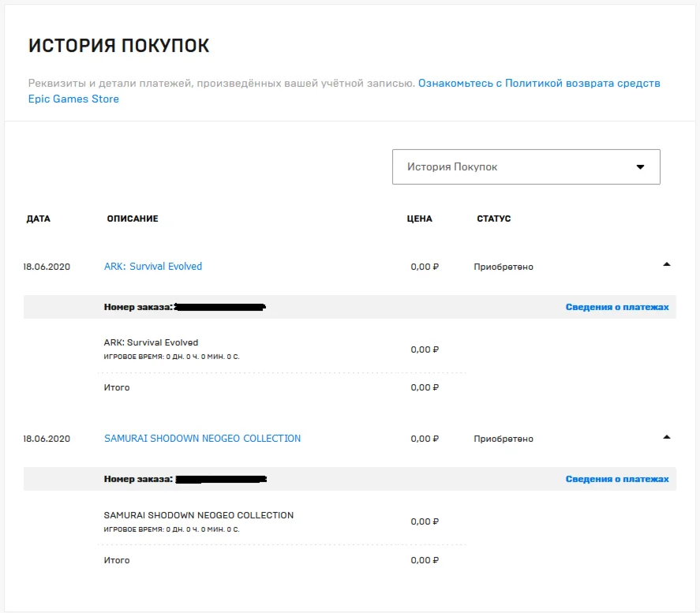The image size is (700, 613).
Task: Click the date 18.06.2020 in SAMURAI SHODOWN row
Action: pos(47,439)
